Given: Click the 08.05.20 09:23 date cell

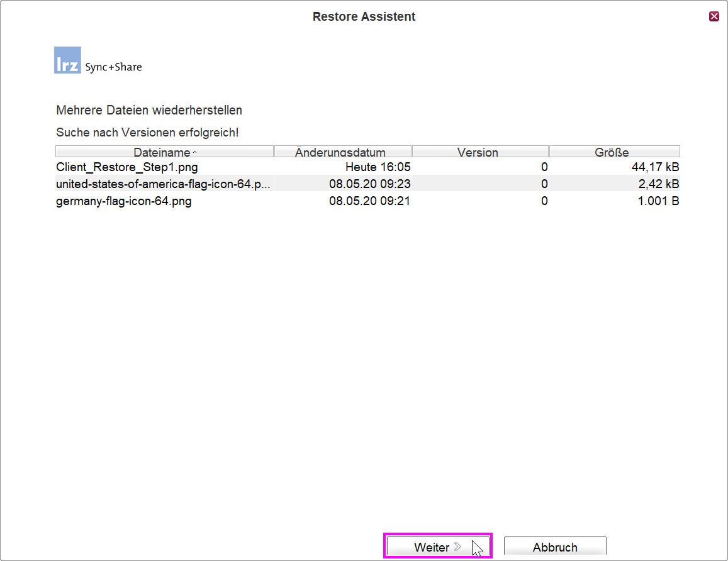Looking at the screenshot, I should click(x=369, y=184).
